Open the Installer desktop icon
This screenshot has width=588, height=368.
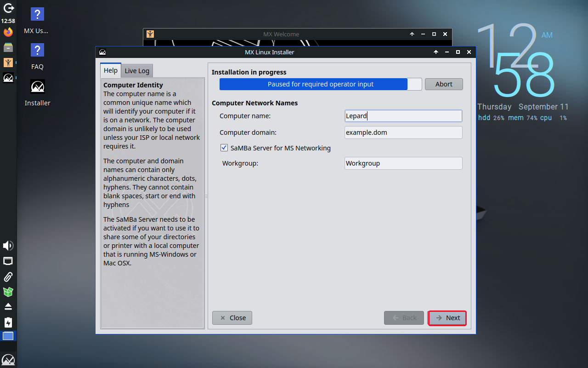[37, 93]
